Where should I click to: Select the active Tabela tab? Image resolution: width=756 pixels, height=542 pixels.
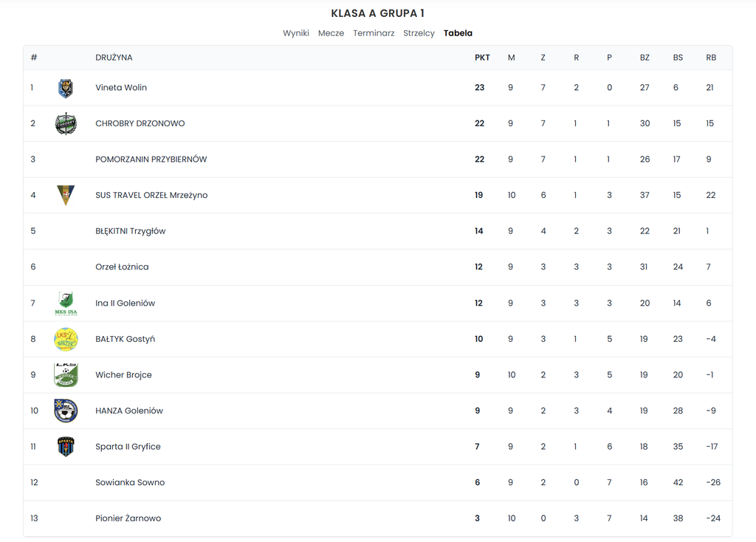tap(458, 33)
